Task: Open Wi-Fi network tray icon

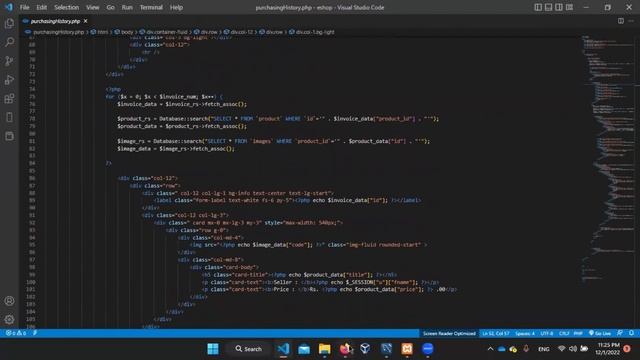Action: (562, 349)
